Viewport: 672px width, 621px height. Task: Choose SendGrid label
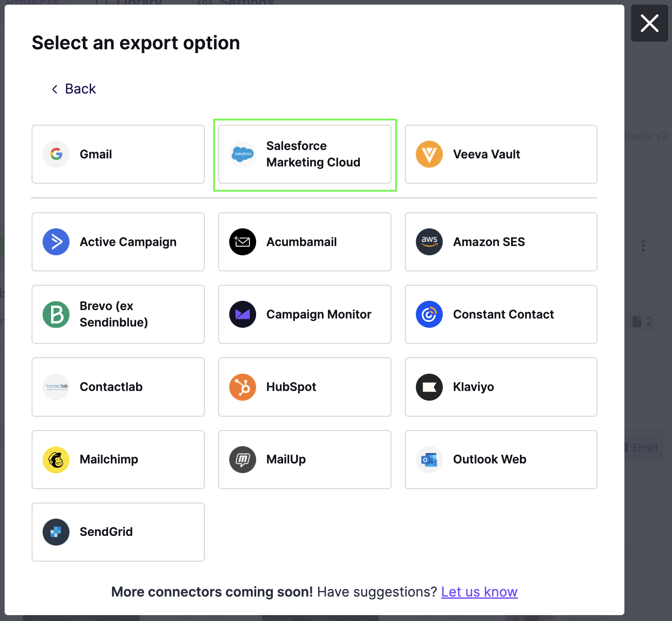point(106,532)
